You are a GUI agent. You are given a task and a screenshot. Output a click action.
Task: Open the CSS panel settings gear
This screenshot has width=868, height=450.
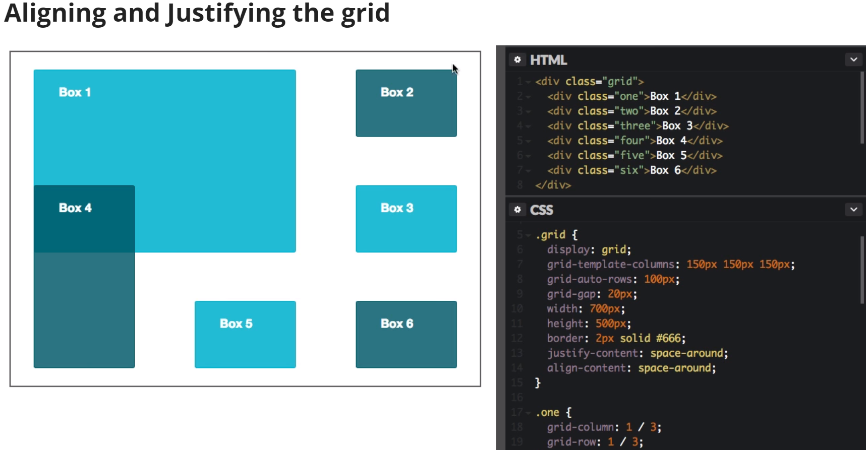pyautogui.click(x=517, y=209)
